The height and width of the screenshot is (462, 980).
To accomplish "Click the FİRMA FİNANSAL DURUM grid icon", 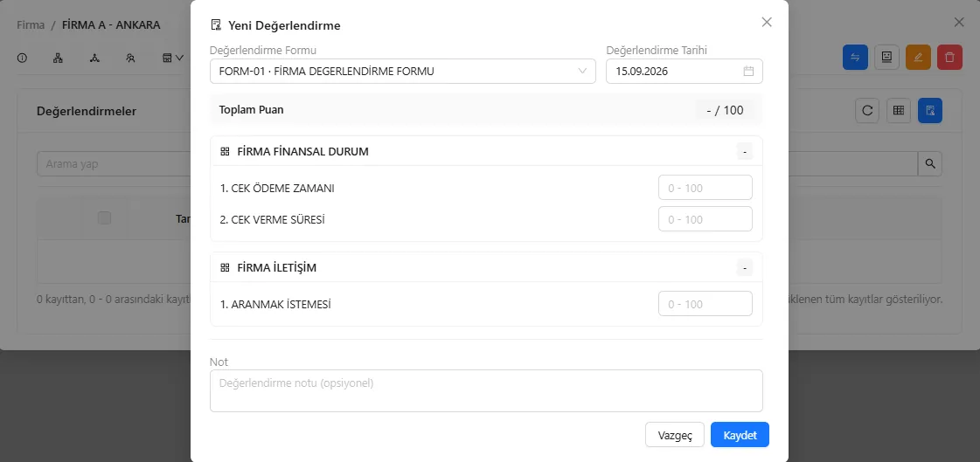I will click(x=226, y=152).
